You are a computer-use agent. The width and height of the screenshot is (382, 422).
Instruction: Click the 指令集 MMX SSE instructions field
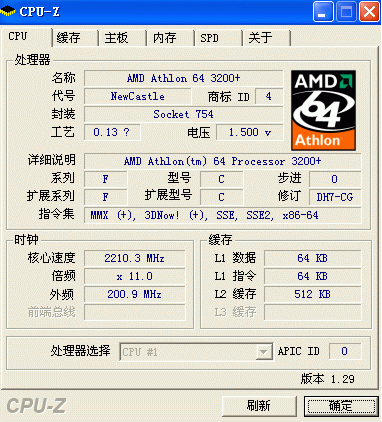(223, 215)
